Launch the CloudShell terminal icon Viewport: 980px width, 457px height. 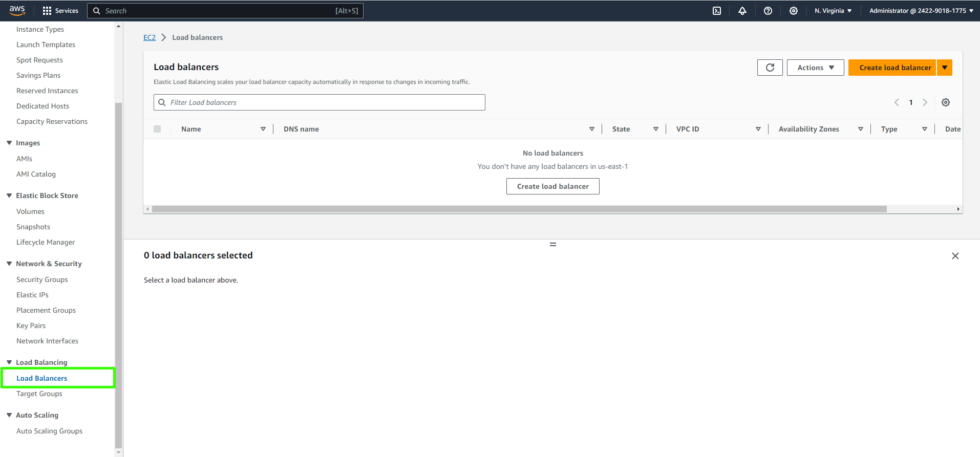pyautogui.click(x=717, y=11)
